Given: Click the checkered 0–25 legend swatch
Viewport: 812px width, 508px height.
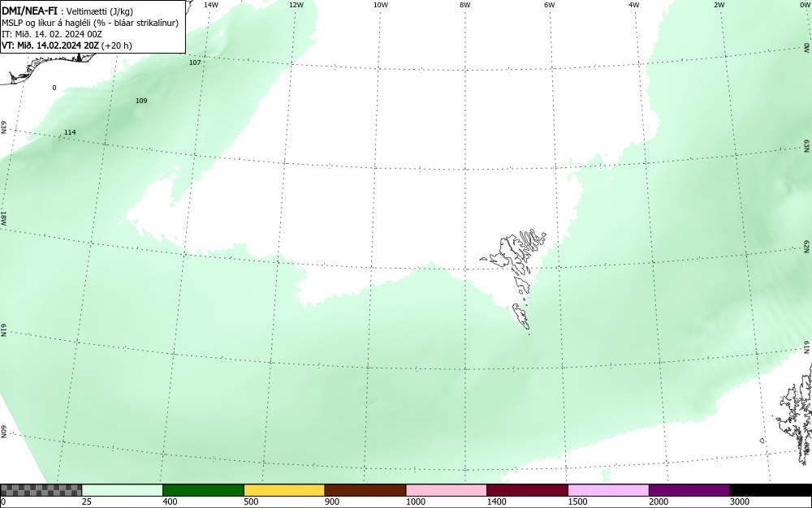Looking at the screenshot, I should [41, 490].
